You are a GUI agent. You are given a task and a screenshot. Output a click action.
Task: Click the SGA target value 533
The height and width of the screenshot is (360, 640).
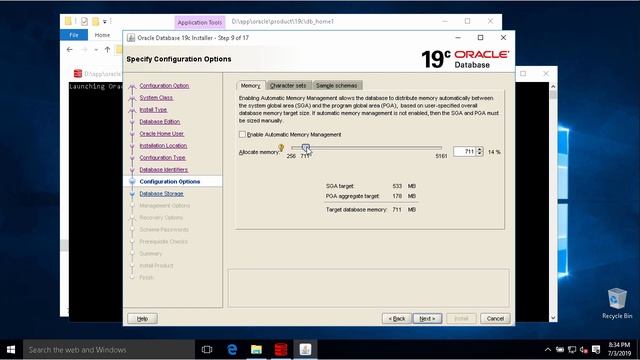(397, 186)
